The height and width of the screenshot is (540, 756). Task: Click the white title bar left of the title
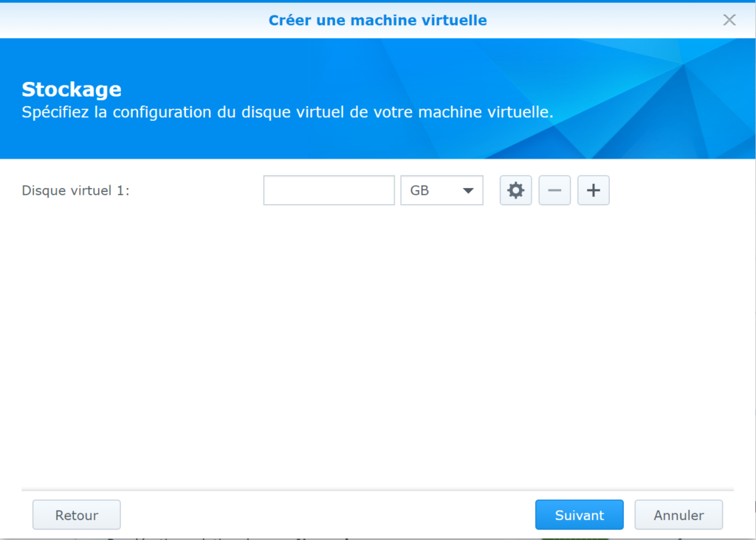[x=111, y=20]
